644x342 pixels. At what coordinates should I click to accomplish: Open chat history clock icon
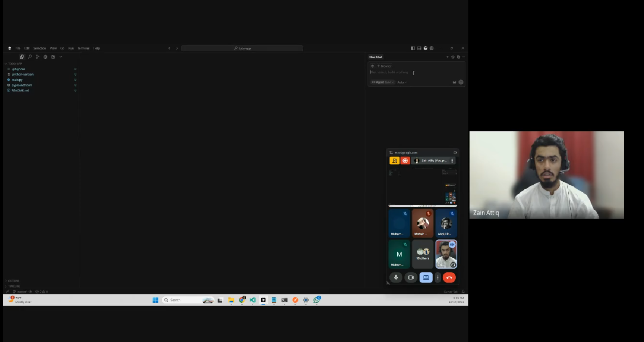[x=453, y=57]
